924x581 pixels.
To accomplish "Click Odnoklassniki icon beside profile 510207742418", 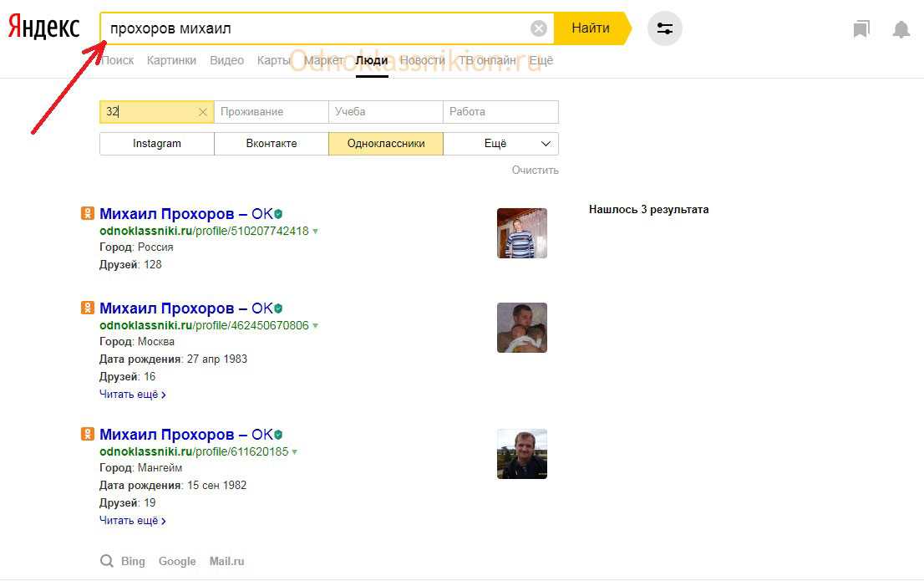I will (88, 213).
